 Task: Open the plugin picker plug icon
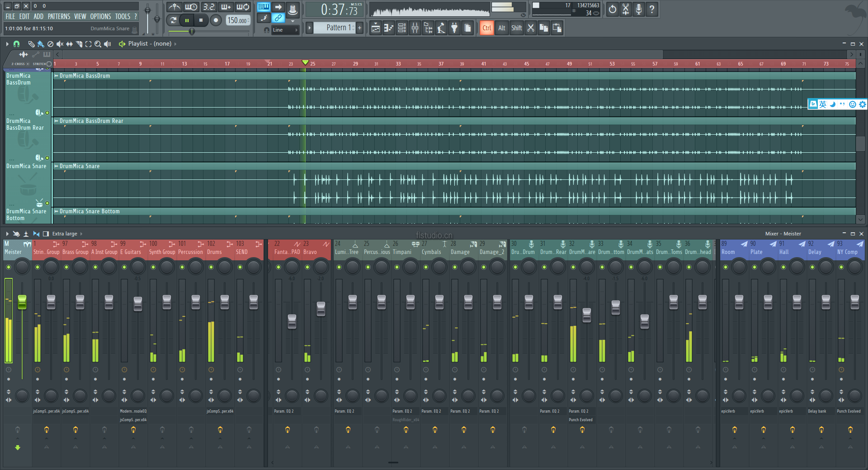pos(454,28)
